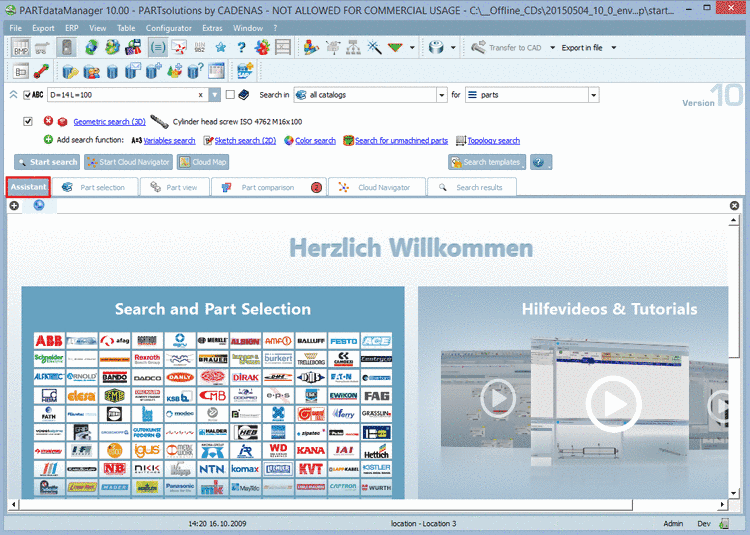The image size is (750, 535).
Task: Click the Search templates button
Action: click(x=487, y=162)
